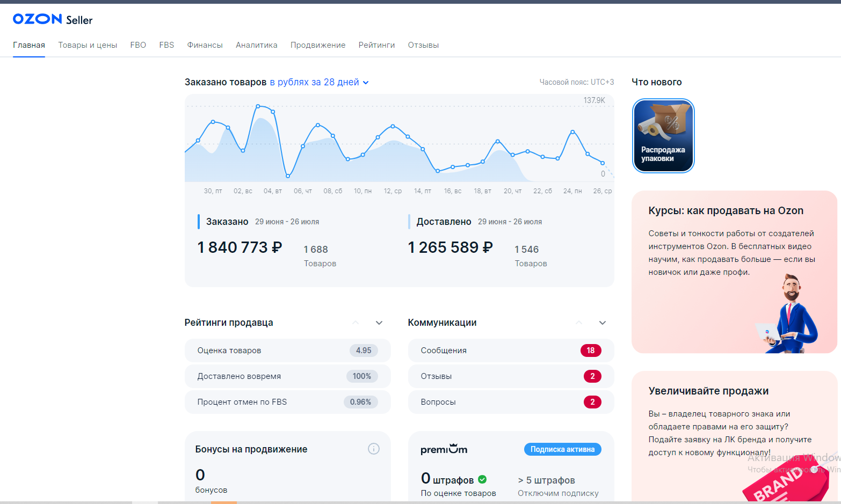Open the FBO tab

[x=138, y=45]
